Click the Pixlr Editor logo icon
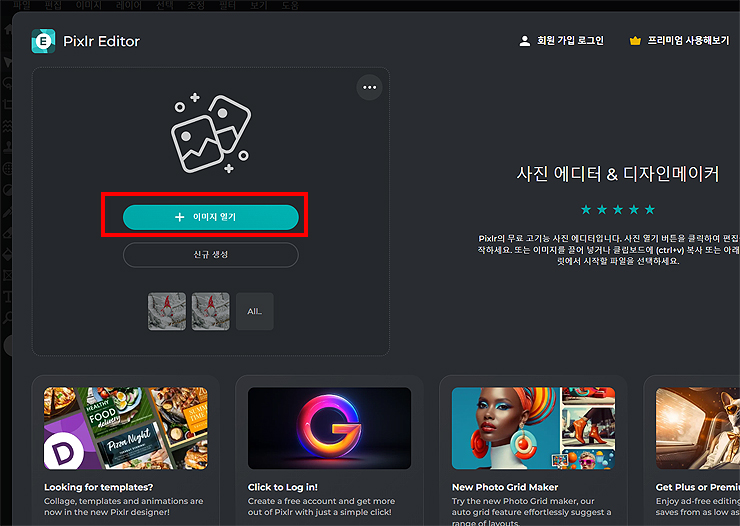Viewport: 740px width, 526px height. point(43,41)
